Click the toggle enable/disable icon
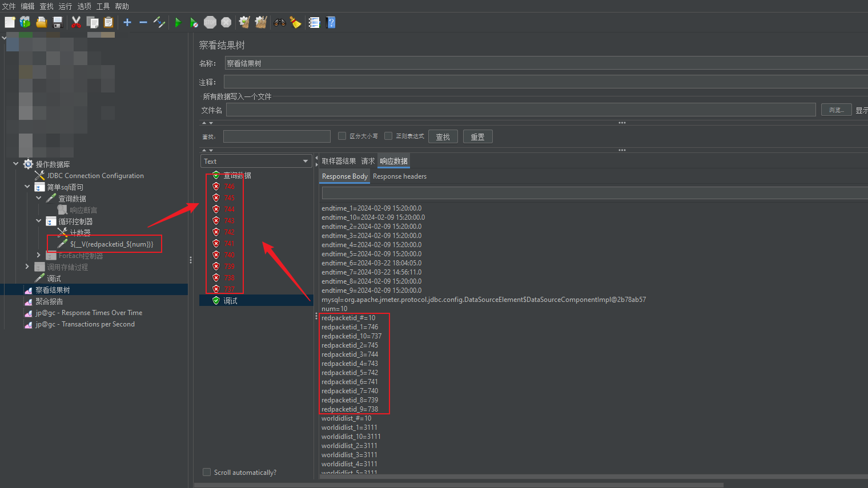This screenshot has width=868, height=488. point(159,22)
